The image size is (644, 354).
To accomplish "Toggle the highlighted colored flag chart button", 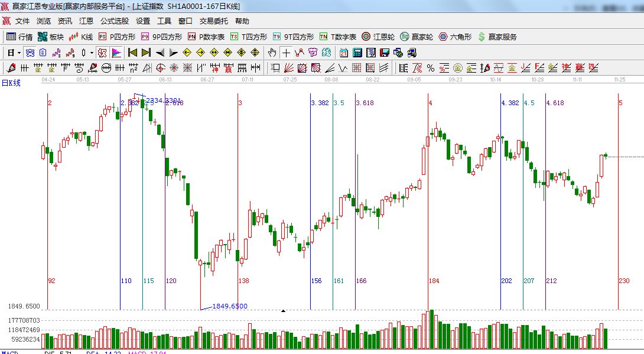I will tap(116, 53).
